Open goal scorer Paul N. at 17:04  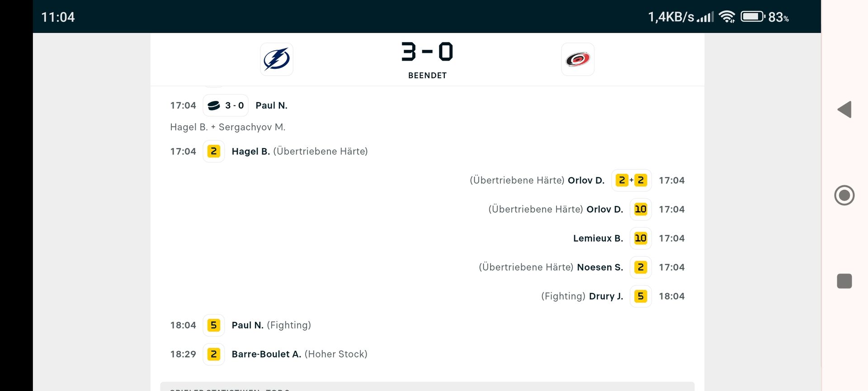pos(271,105)
